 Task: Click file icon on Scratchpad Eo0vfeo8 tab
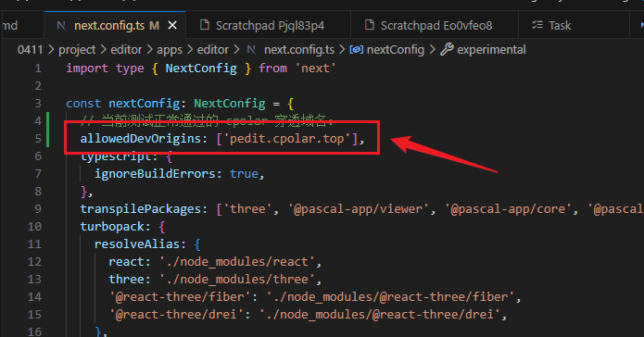(369, 25)
